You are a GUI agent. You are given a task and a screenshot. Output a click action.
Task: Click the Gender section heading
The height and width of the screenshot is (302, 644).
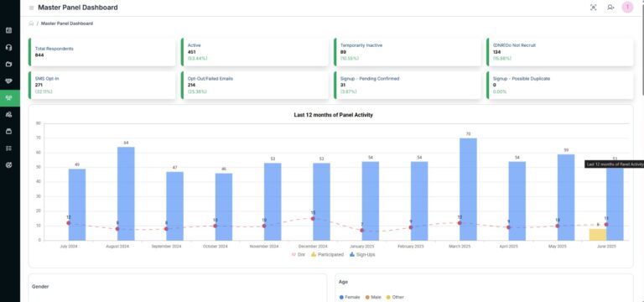[40, 287]
